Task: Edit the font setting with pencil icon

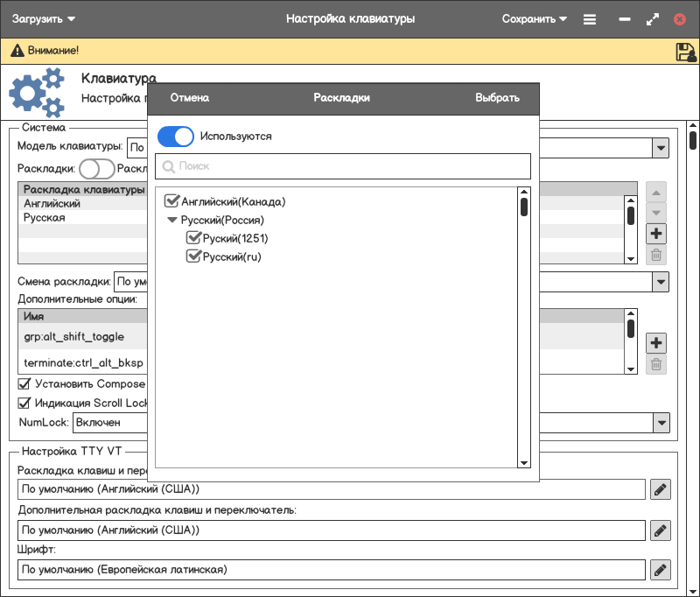Action: point(661,570)
